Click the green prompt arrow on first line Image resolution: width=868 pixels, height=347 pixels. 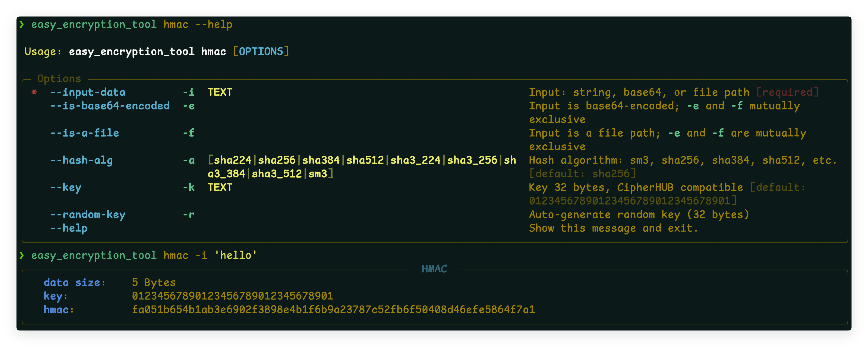pos(22,24)
